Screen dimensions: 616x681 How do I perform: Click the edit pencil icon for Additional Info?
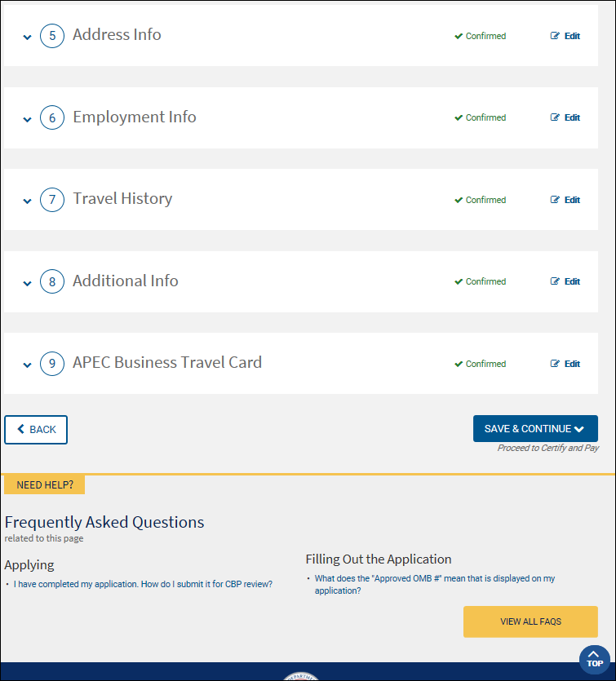coord(556,281)
